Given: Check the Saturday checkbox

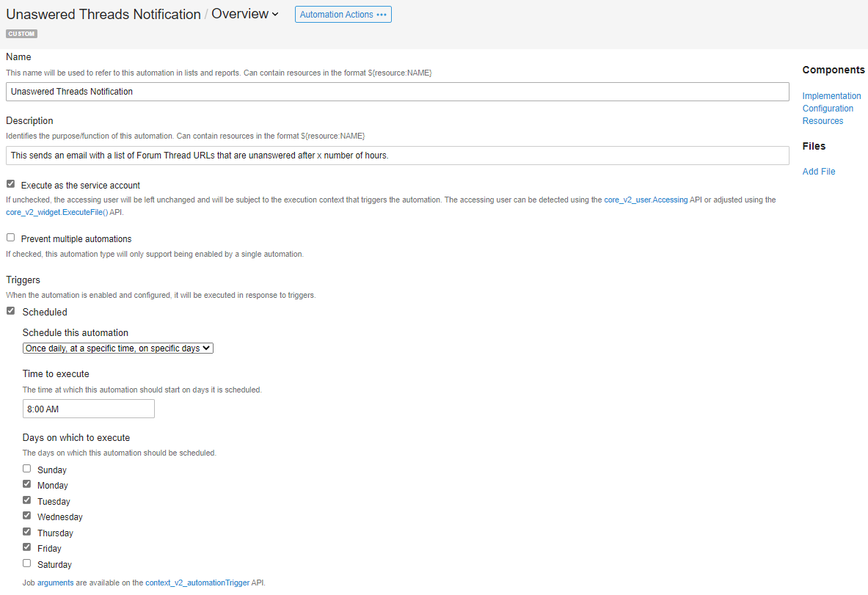Looking at the screenshot, I should pos(26,563).
